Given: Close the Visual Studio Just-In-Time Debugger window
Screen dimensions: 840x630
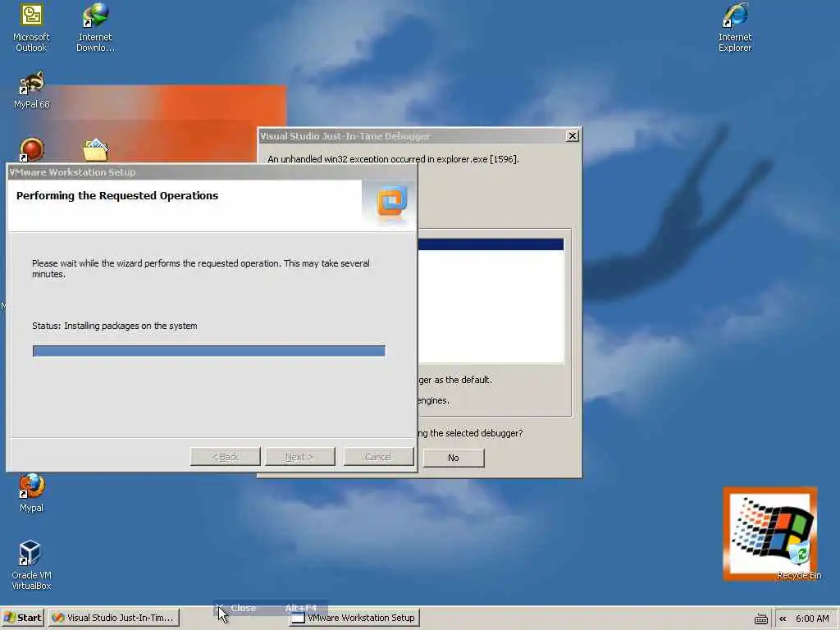Looking at the screenshot, I should [572, 136].
